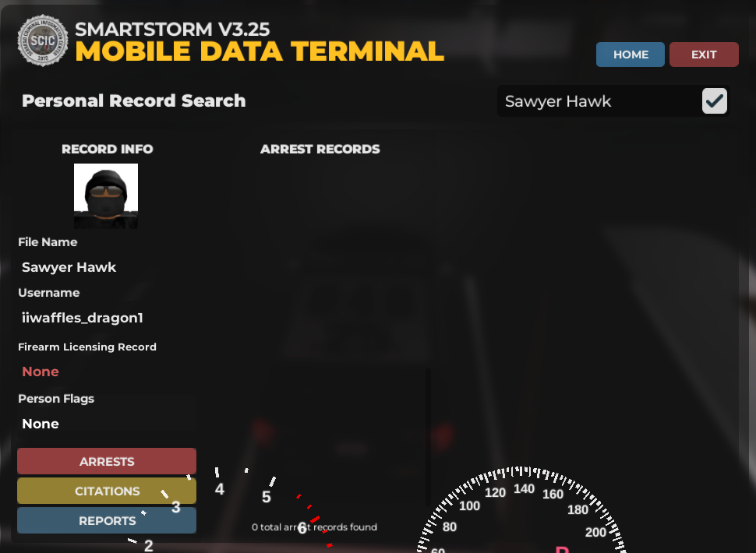
Task: Click the SCIC seal logo
Action: tap(43, 41)
